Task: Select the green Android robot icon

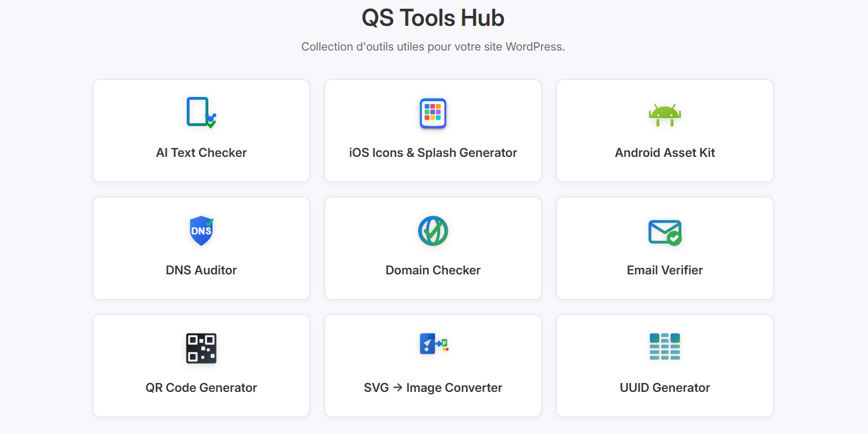Action: (x=664, y=115)
